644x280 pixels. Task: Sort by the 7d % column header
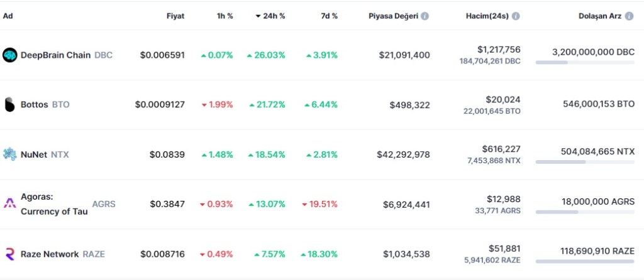pos(329,16)
